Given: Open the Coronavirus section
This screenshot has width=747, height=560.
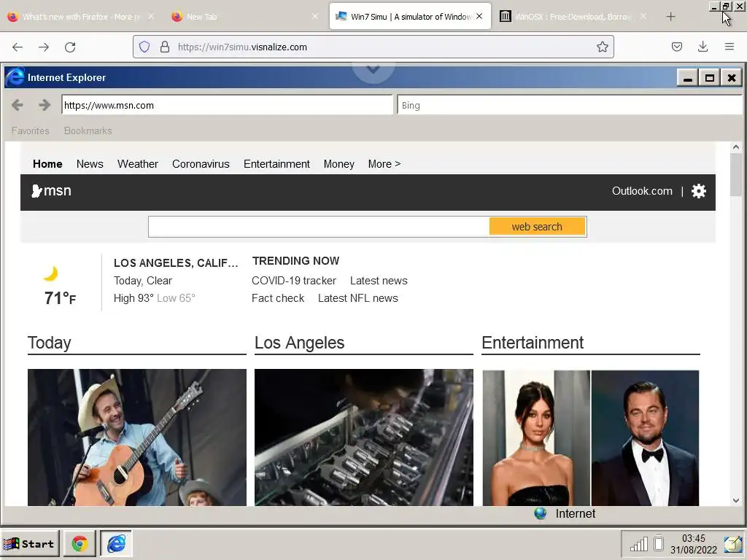Looking at the screenshot, I should (201, 164).
